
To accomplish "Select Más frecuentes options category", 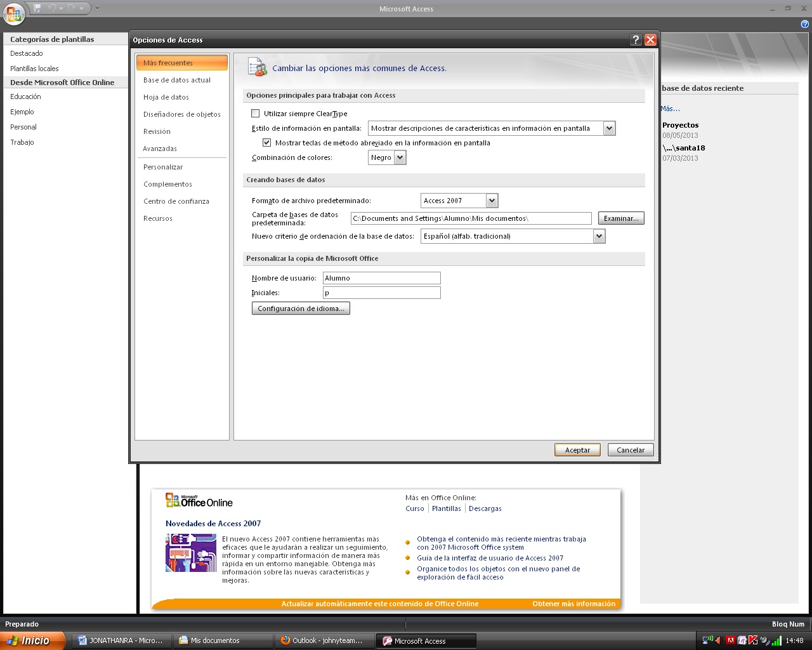I will 182,63.
